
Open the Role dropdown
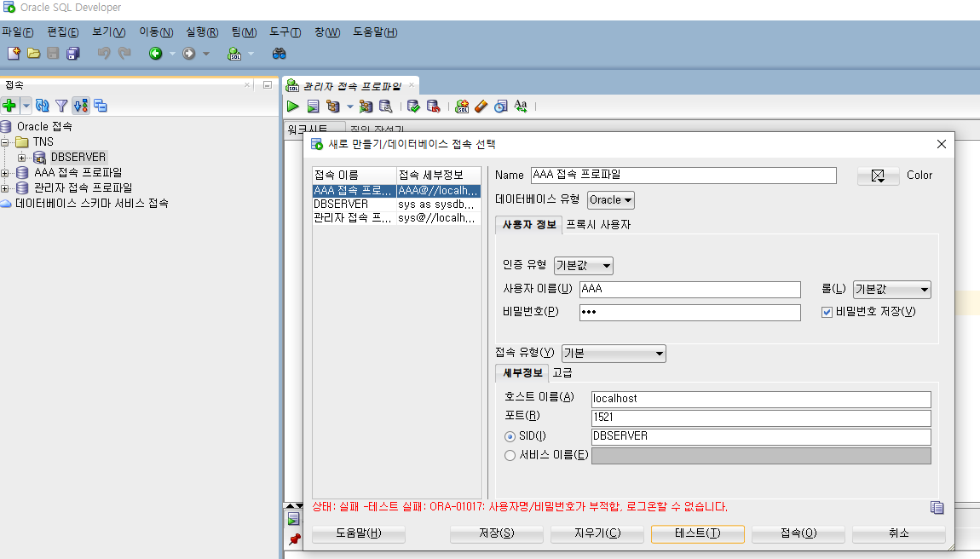click(x=892, y=290)
